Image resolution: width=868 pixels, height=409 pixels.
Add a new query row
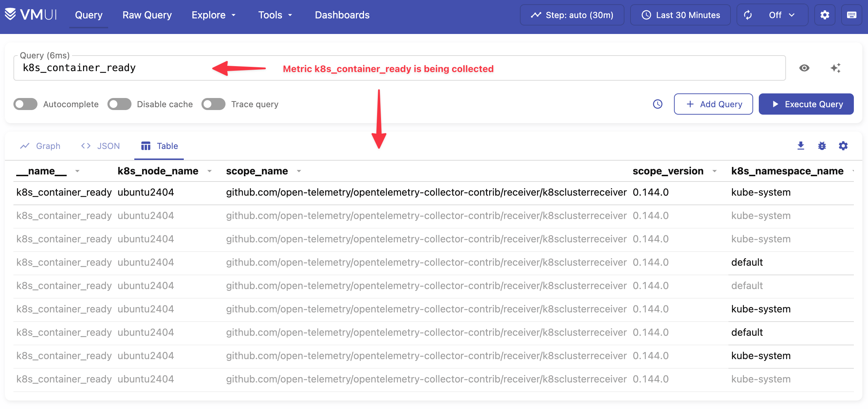click(713, 104)
